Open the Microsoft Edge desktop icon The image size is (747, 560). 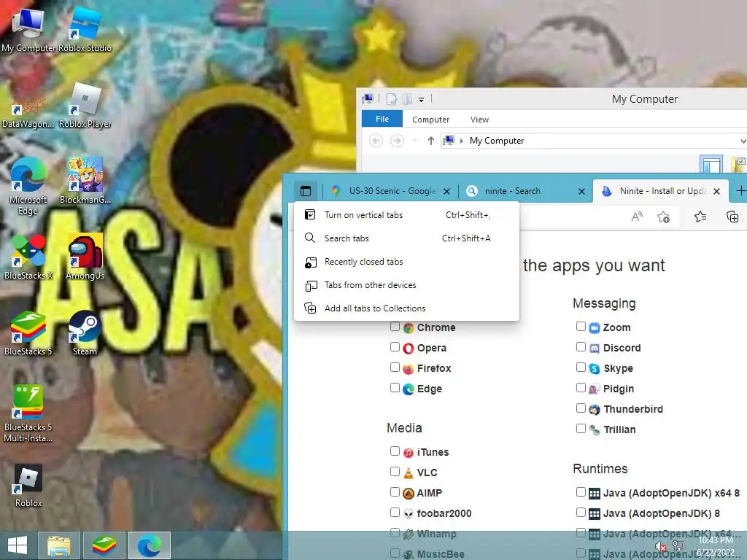[28, 186]
